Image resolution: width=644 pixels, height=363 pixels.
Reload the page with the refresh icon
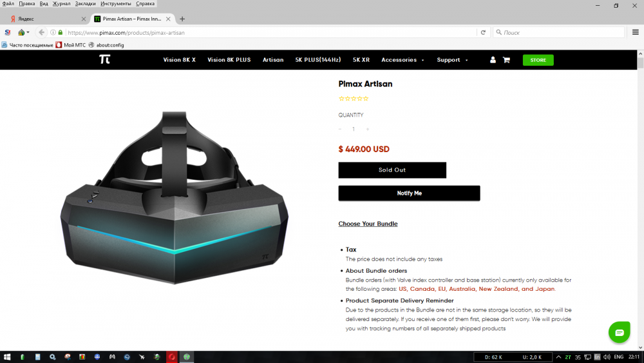[484, 32]
